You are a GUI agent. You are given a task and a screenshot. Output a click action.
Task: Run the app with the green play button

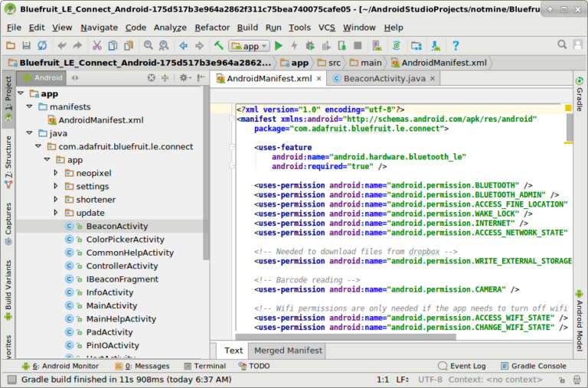click(x=279, y=46)
